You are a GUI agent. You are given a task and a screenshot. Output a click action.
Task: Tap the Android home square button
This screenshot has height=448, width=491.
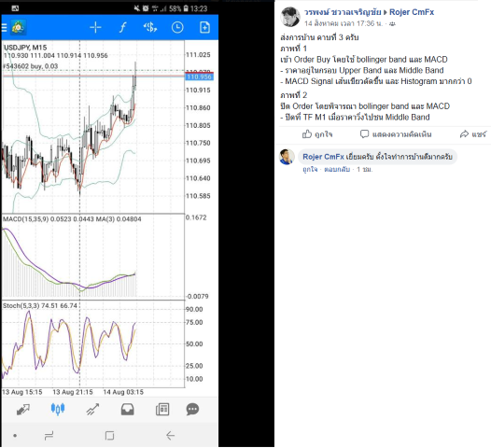109,436
